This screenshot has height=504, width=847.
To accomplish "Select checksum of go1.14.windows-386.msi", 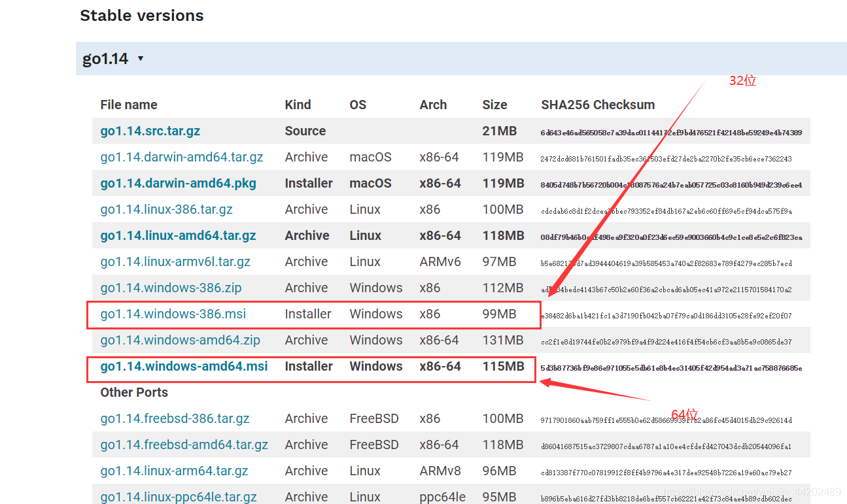I will point(666,316).
